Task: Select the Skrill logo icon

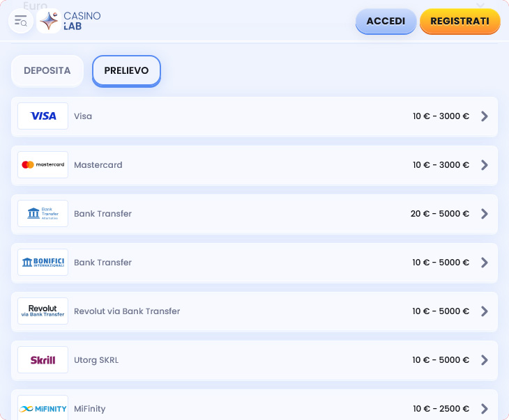Action: click(x=43, y=359)
